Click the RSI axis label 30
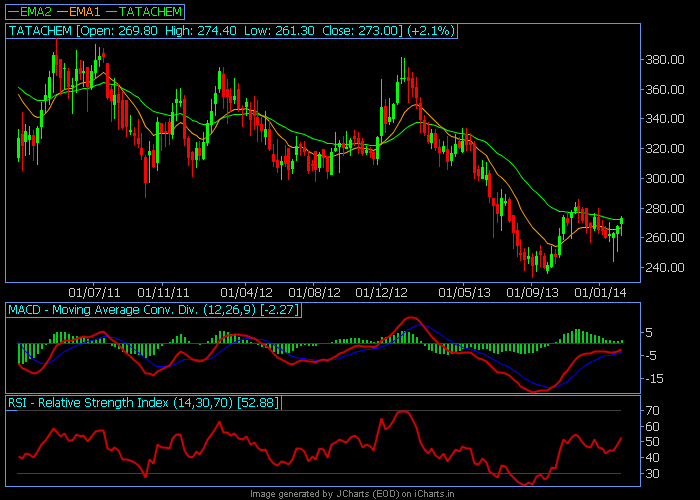Image resolution: width=700 pixels, height=500 pixels. pyautogui.click(x=652, y=474)
